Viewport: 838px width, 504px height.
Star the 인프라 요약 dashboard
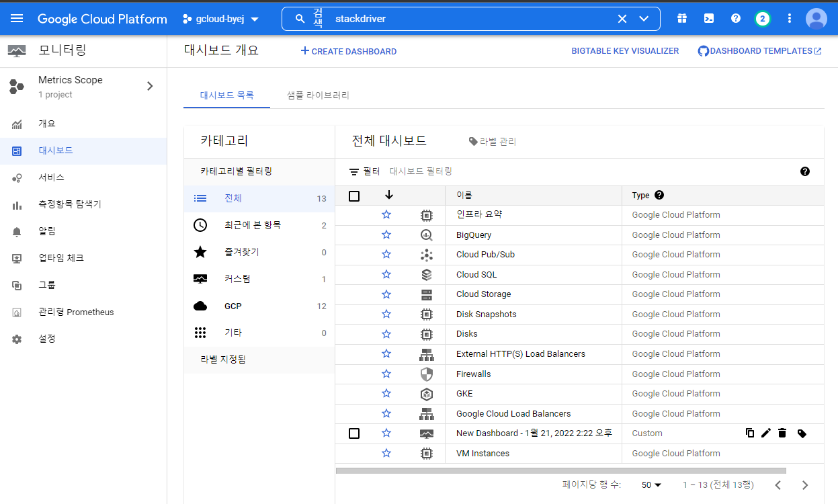point(386,215)
